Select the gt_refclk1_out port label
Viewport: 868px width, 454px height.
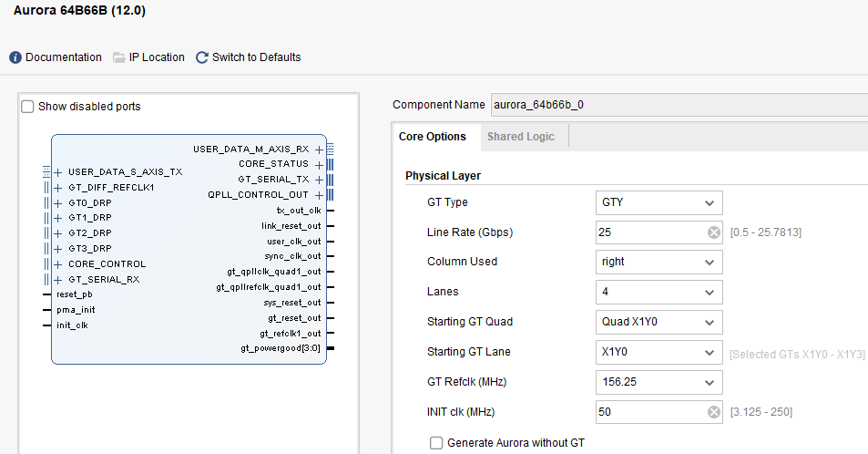coord(291,334)
